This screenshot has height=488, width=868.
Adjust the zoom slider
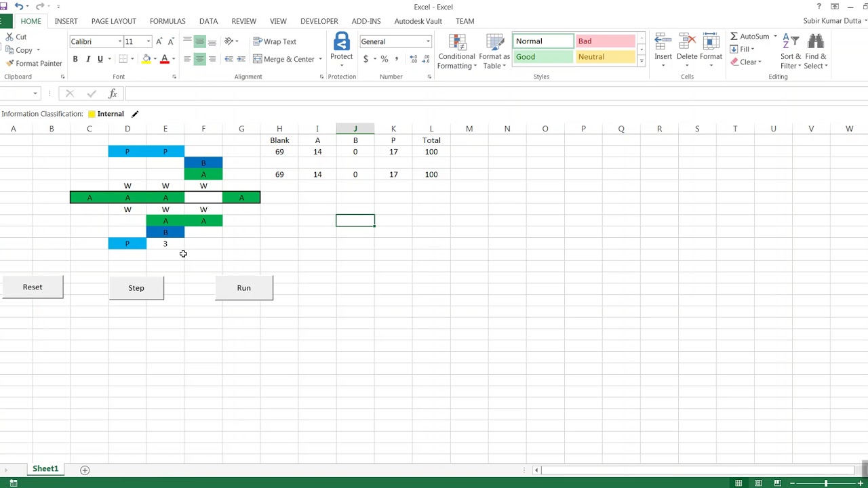(x=825, y=483)
